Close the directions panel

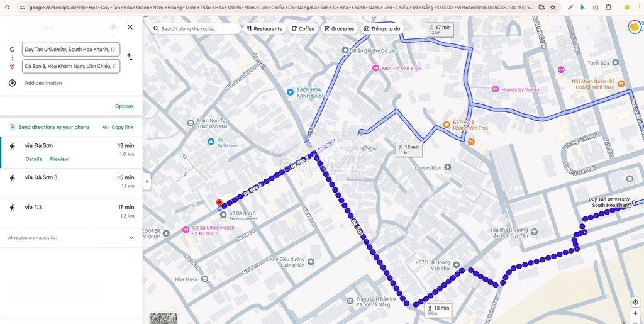point(130,27)
